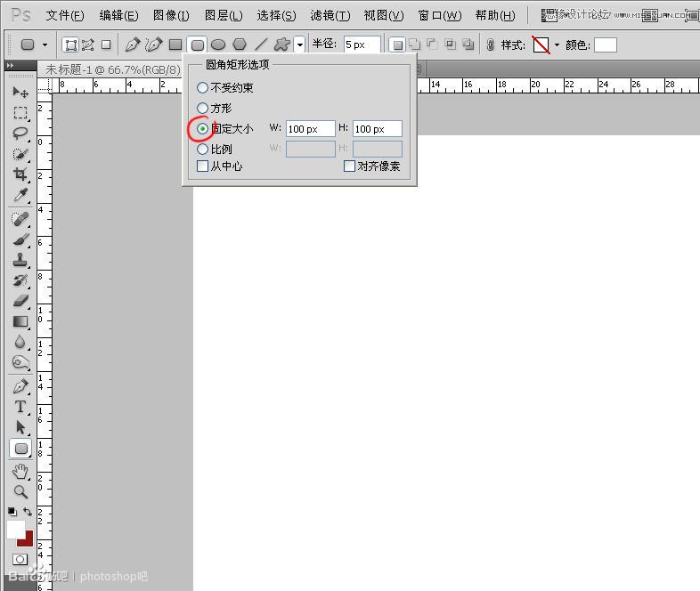Open the style picker dropdown arrow

557,45
